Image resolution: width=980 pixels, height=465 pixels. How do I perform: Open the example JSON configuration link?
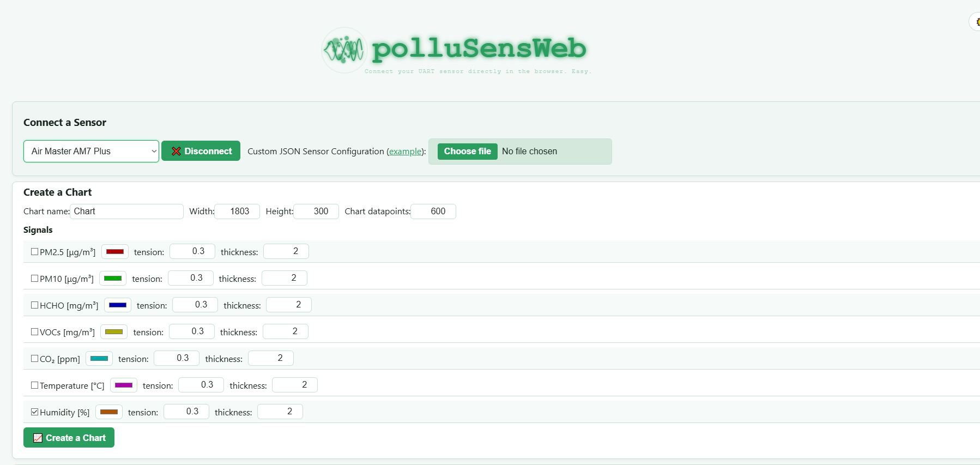[x=405, y=152]
